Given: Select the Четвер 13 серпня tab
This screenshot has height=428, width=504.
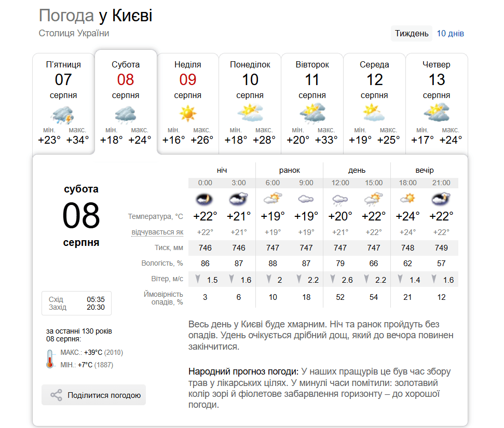Looking at the screenshot, I should click(x=437, y=103).
